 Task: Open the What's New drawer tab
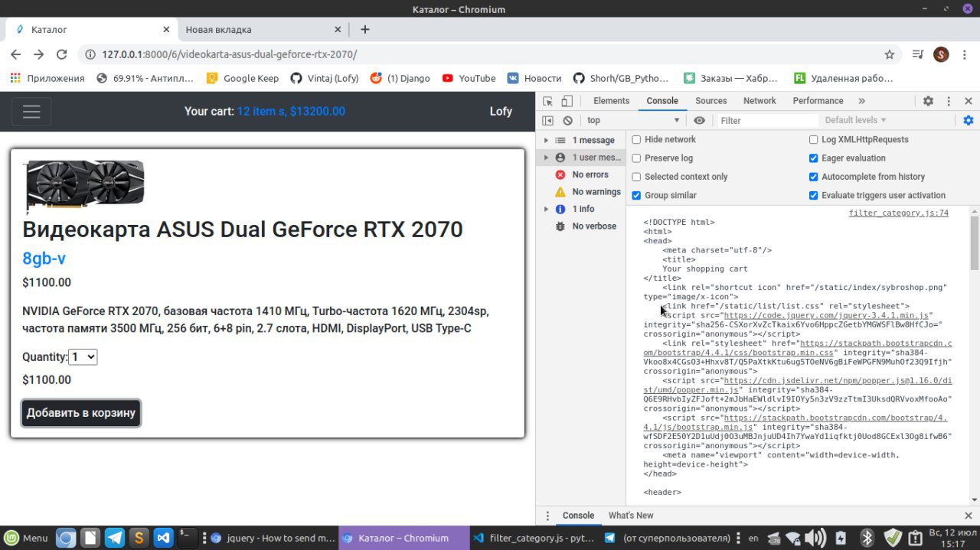(631, 516)
